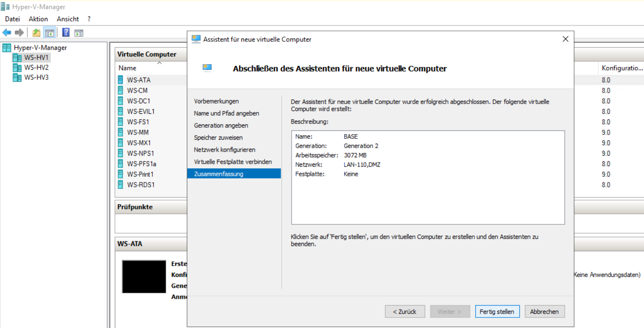Screen dimensions: 644x328
Task: Open Help with the question mark icon
Action: [66, 33]
